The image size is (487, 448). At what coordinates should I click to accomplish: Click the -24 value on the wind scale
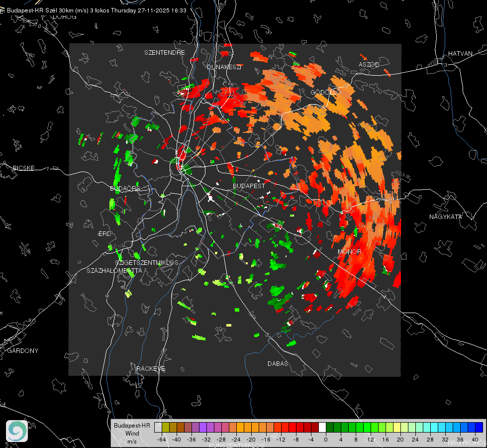pyautogui.click(x=236, y=440)
